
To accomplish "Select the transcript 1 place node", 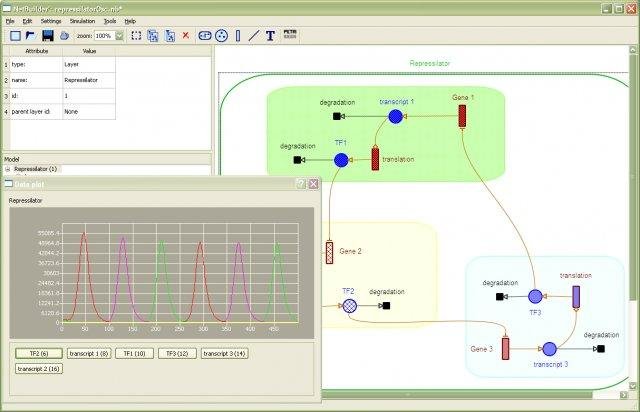I will point(395,117).
